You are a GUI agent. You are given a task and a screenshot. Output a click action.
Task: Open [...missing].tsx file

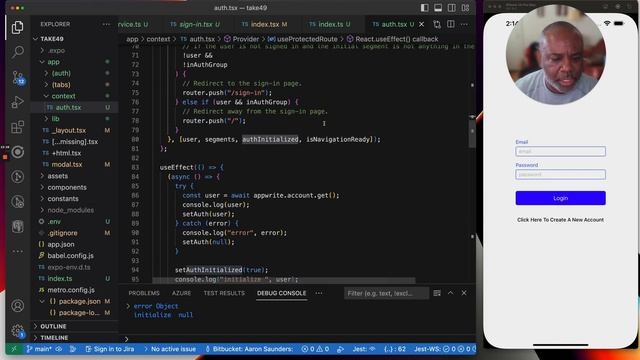[x=75, y=142]
